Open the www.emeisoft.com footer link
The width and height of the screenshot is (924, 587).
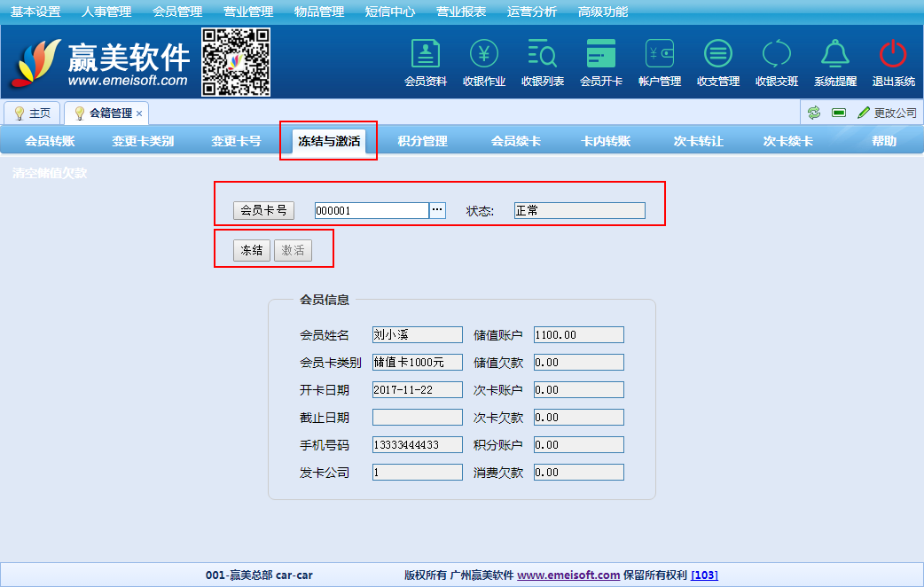pos(568,575)
